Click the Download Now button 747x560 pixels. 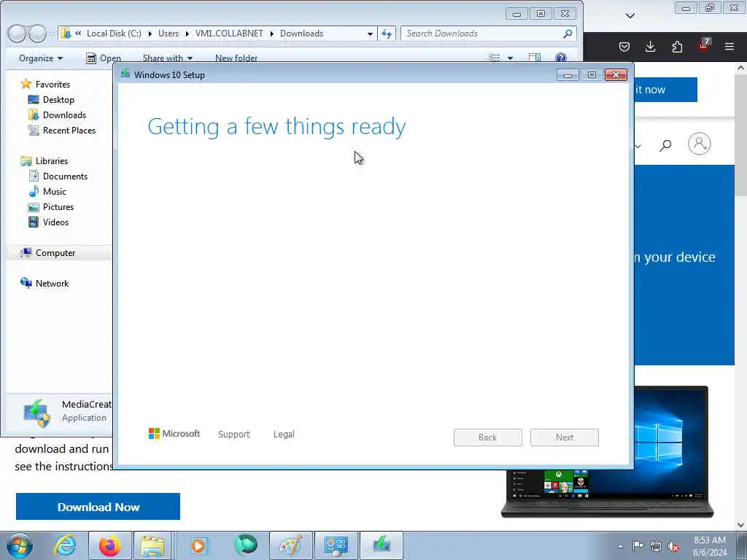98,507
